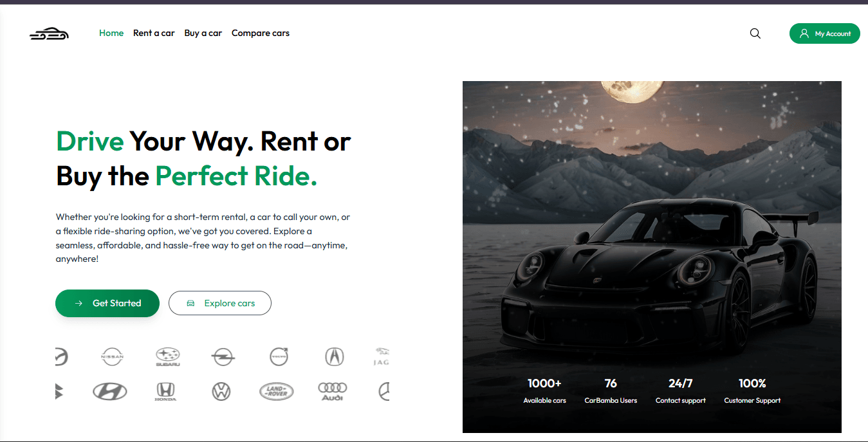Click the Honda brand logo

(165, 391)
